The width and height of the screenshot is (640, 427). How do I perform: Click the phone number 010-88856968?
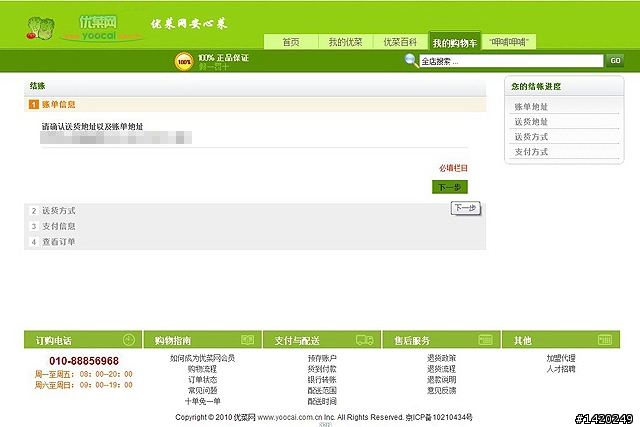[84, 361]
